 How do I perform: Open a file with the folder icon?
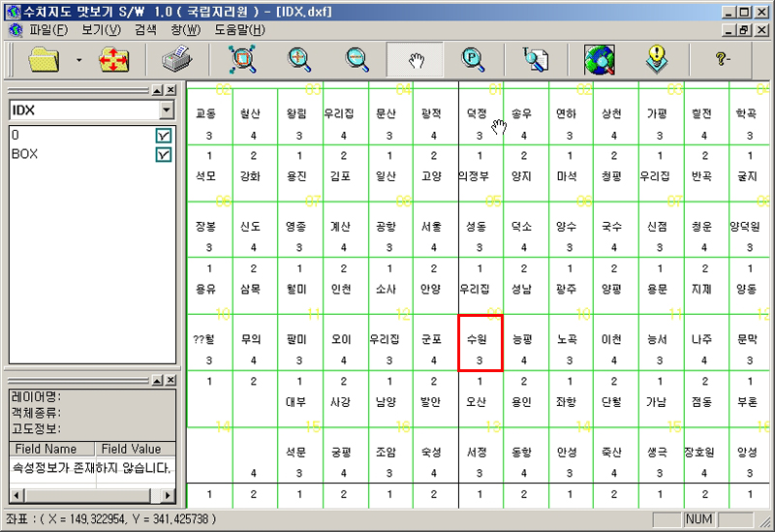(44, 60)
